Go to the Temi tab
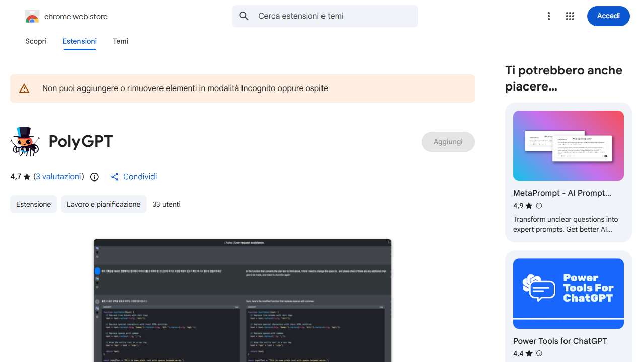Image resolution: width=644 pixels, height=362 pixels. click(x=120, y=41)
